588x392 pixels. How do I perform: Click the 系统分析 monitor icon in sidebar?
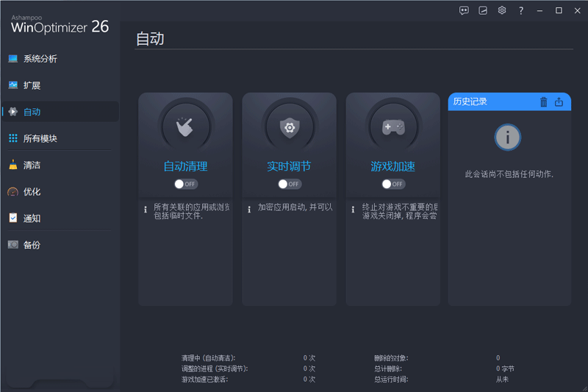point(13,59)
